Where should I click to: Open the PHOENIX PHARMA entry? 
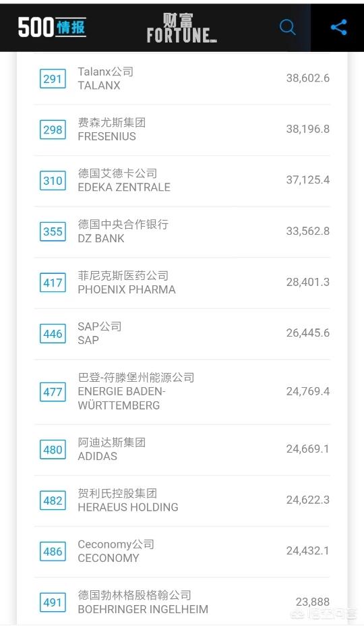(182, 283)
